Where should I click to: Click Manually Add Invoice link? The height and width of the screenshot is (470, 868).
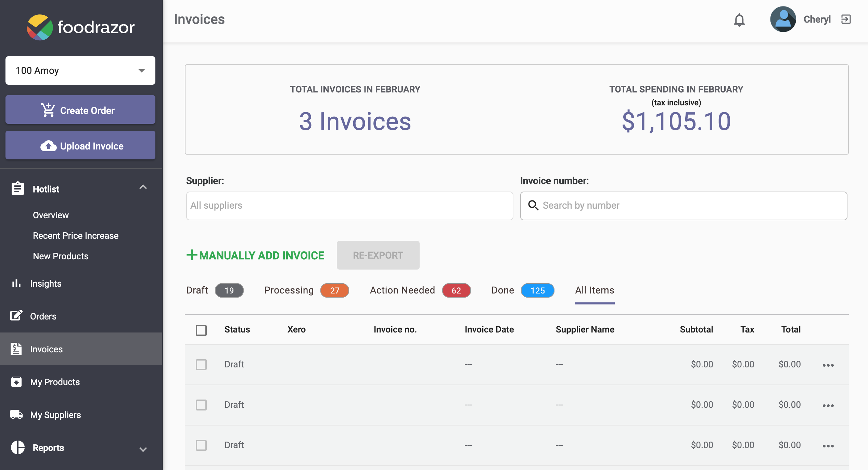255,255
